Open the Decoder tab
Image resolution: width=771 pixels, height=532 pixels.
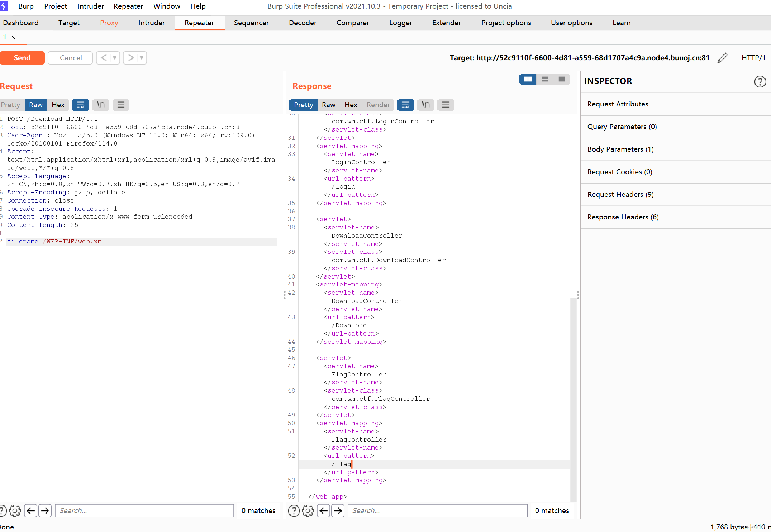[x=303, y=23]
